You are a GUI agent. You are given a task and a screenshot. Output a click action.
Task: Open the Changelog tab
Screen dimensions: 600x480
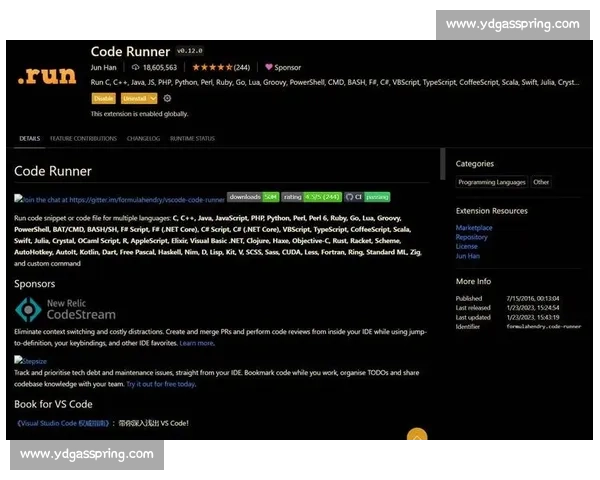coord(143,139)
